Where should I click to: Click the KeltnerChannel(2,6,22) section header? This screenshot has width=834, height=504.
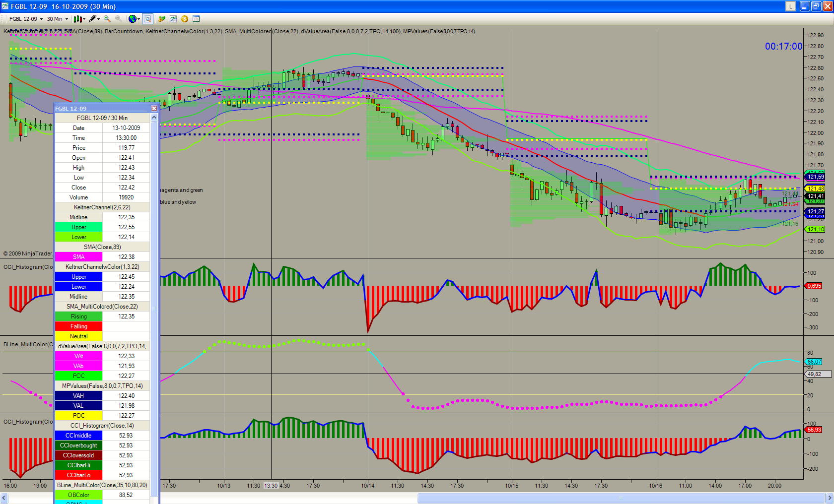102,207
